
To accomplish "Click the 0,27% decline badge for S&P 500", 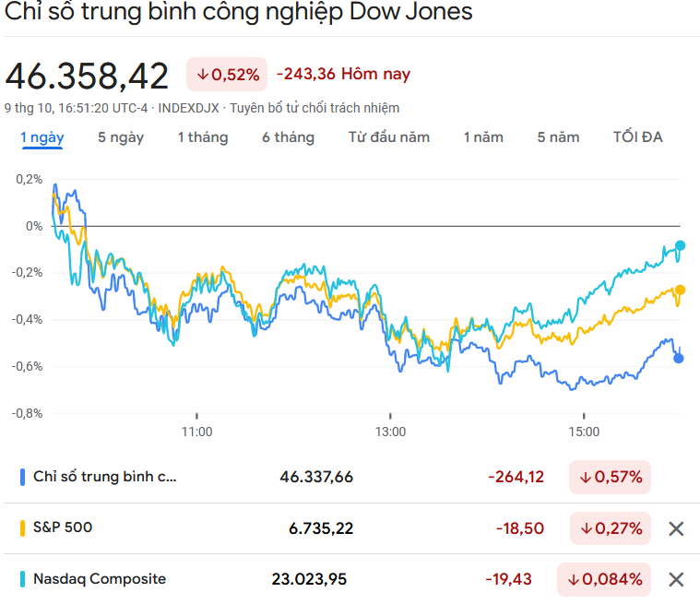I will [610, 528].
